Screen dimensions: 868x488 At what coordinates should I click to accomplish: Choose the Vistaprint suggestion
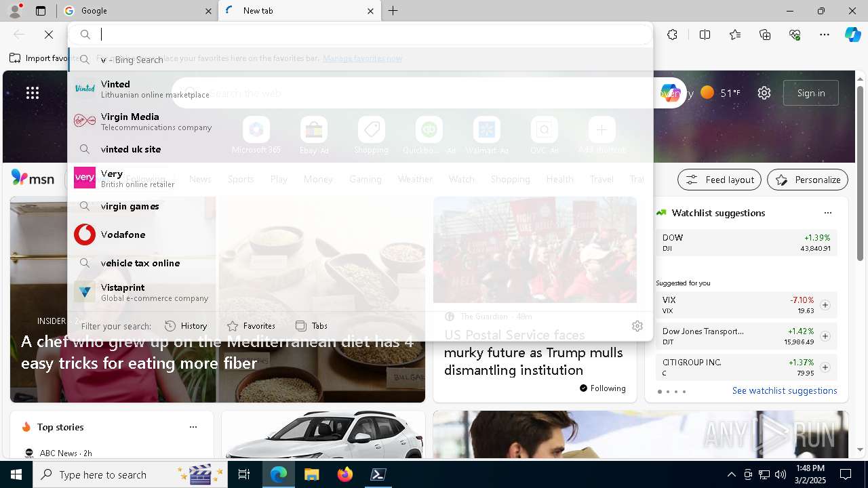tap(360, 291)
